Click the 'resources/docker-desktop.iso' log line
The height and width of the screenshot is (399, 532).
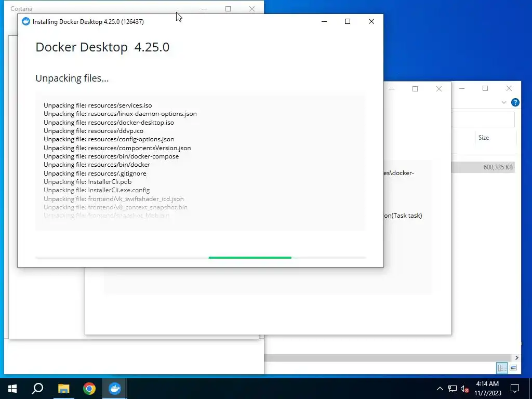(109, 123)
